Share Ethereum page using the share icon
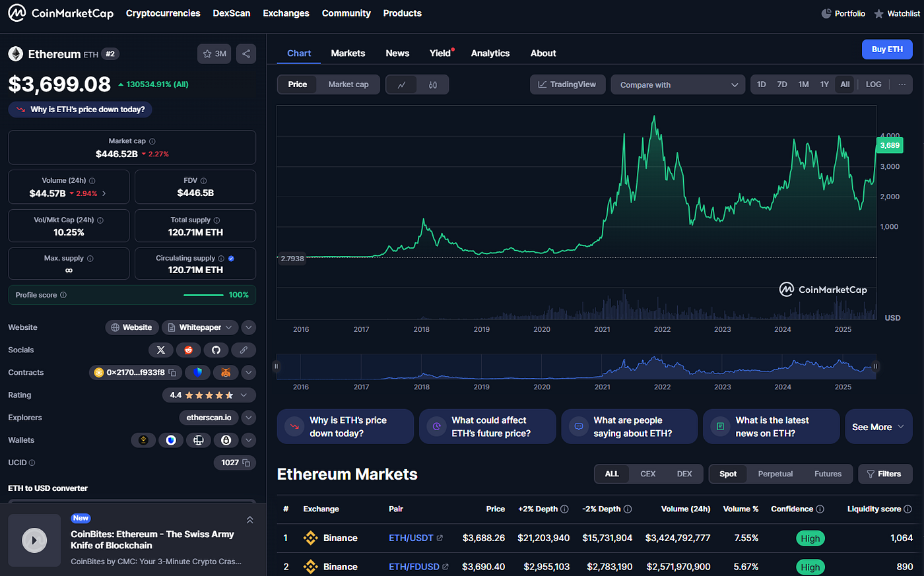This screenshot has width=924, height=576. (246, 54)
